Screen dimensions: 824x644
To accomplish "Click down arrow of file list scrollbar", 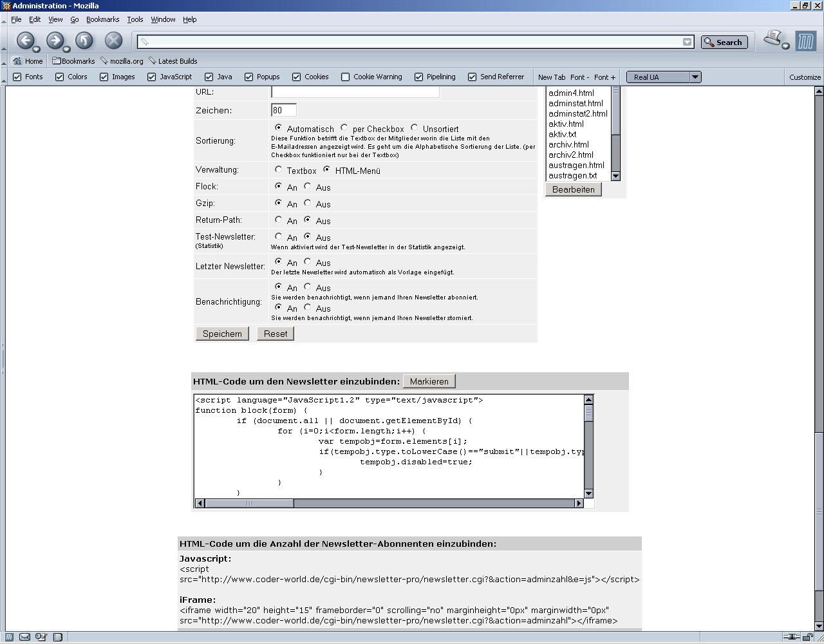I will click(615, 176).
